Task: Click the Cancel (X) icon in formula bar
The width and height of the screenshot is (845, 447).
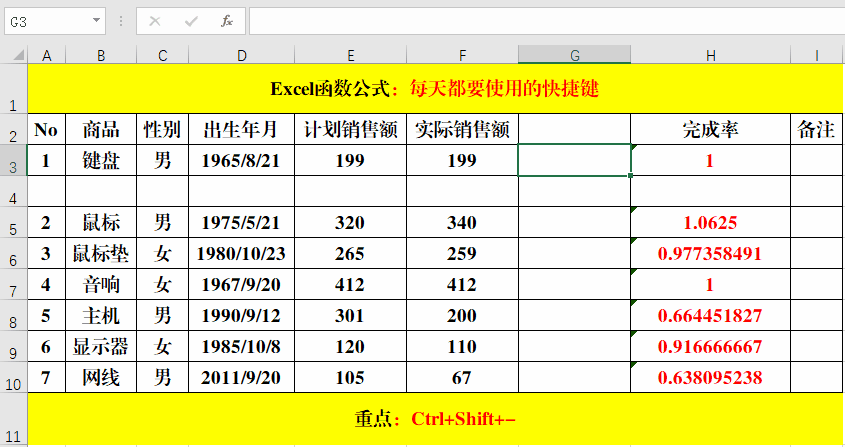Action: point(155,21)
